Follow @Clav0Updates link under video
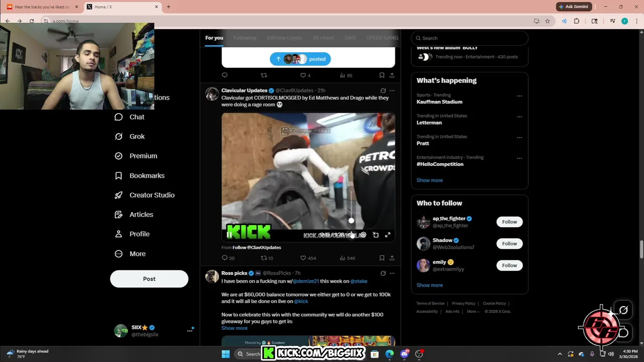This screenshot has height=362, width=644. coord(257,247)
